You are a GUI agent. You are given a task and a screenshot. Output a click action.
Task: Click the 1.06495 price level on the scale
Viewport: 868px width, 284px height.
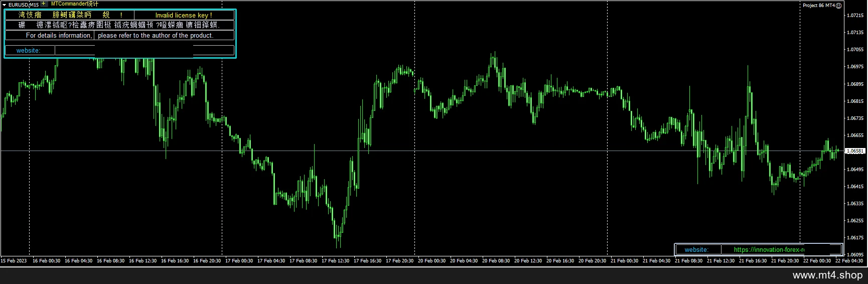855,170
